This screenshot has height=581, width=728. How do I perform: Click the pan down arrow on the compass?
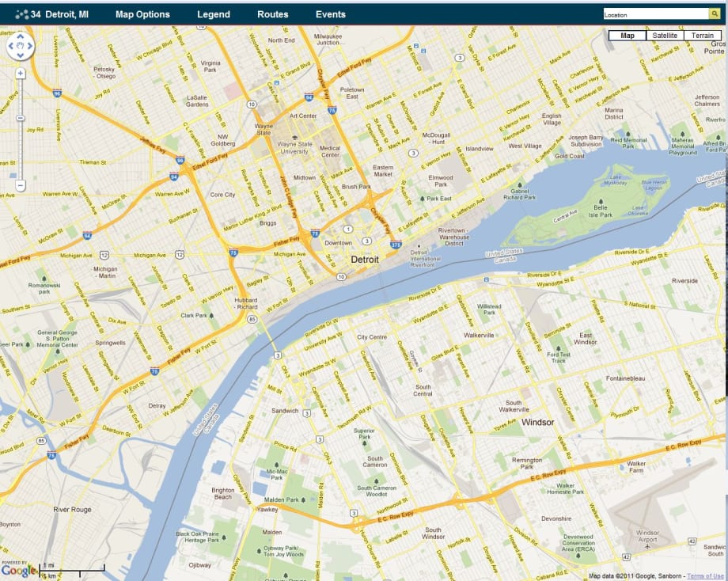click(20, 54)
